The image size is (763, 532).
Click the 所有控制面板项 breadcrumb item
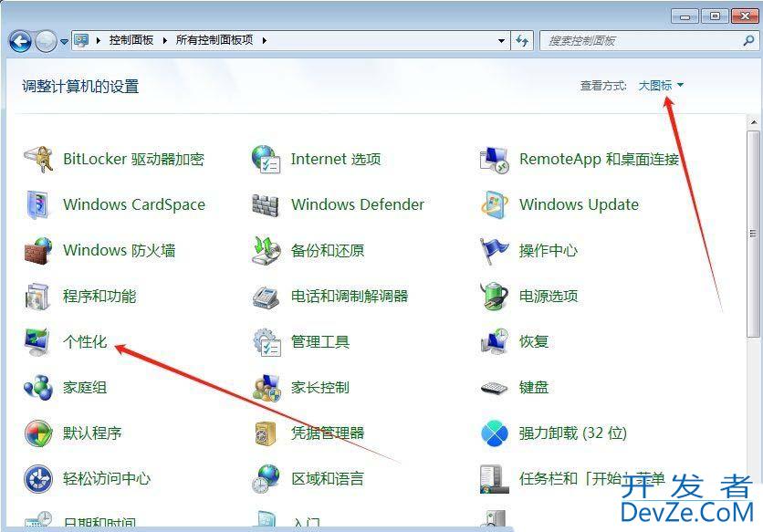[214, 40]
